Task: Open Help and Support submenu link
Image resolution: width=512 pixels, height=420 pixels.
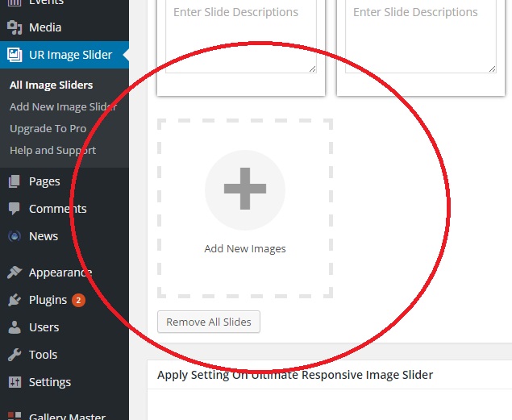Action: pos(52,150)
